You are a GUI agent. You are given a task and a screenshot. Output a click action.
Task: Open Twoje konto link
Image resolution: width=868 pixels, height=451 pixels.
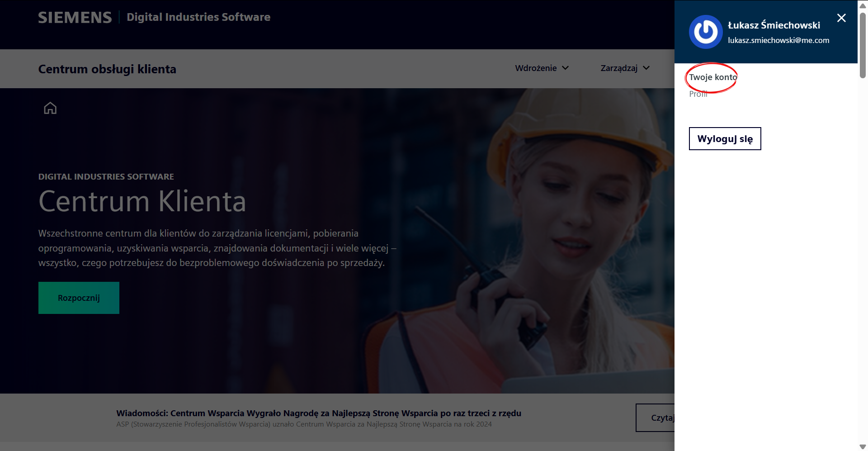(x=713, y=77)
